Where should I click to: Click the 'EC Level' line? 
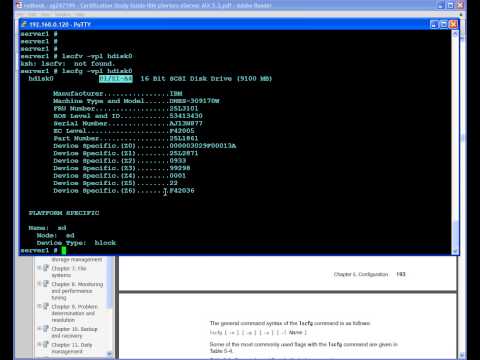click(124, 131)
